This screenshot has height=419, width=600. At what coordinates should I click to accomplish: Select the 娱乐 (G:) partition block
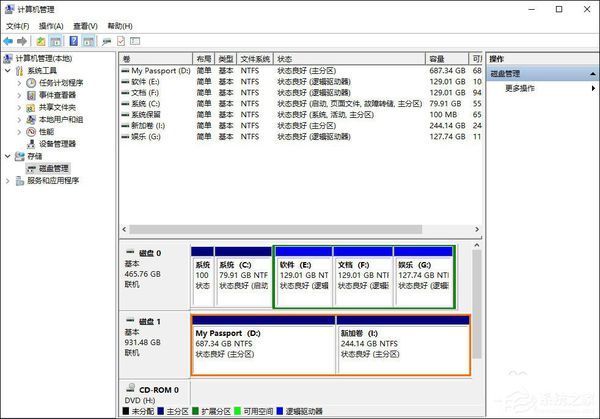click(423, 277)
